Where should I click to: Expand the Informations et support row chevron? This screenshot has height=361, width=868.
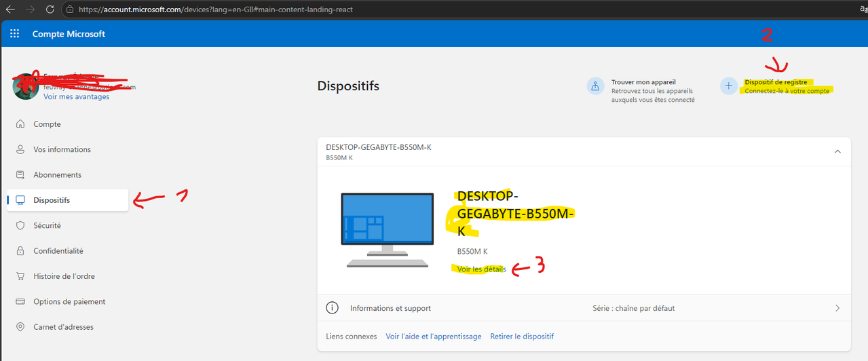tap(837, 308)
